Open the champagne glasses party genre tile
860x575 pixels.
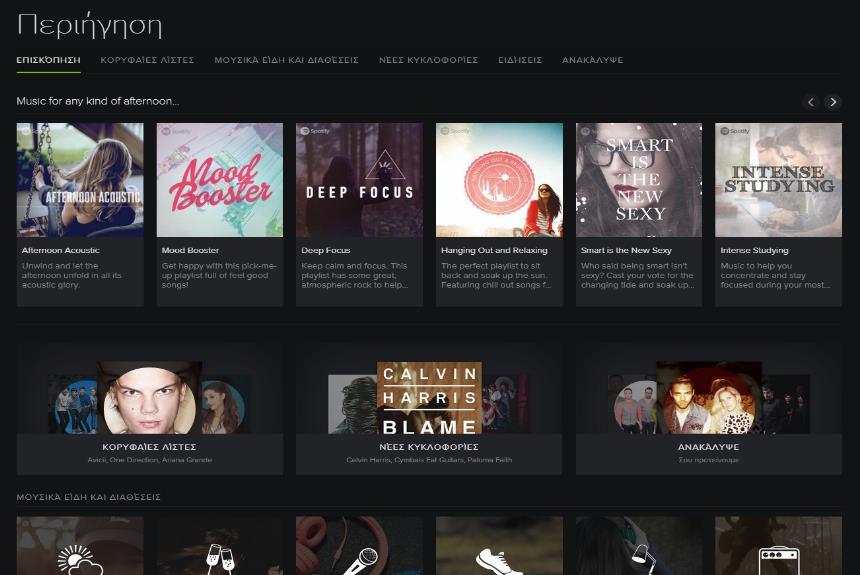point(220,545)
